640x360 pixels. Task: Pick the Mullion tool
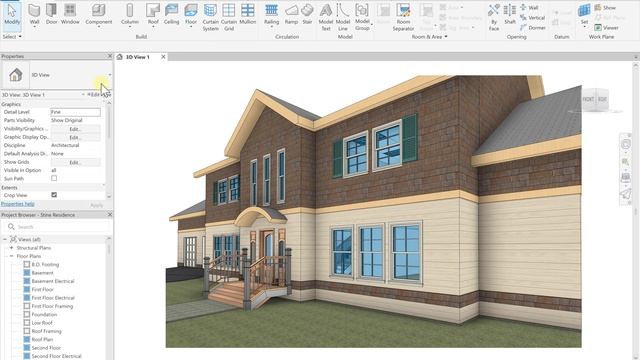point(247,14)
